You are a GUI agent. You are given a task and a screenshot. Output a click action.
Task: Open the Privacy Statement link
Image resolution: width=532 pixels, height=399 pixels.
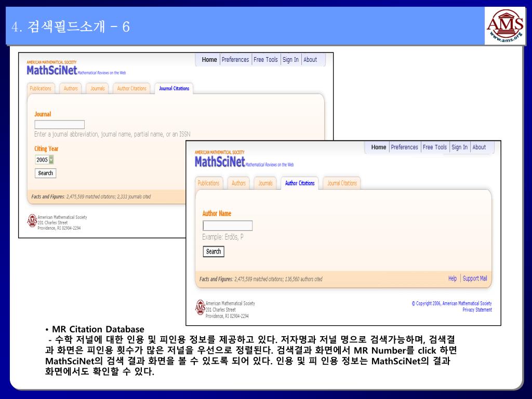477,310
